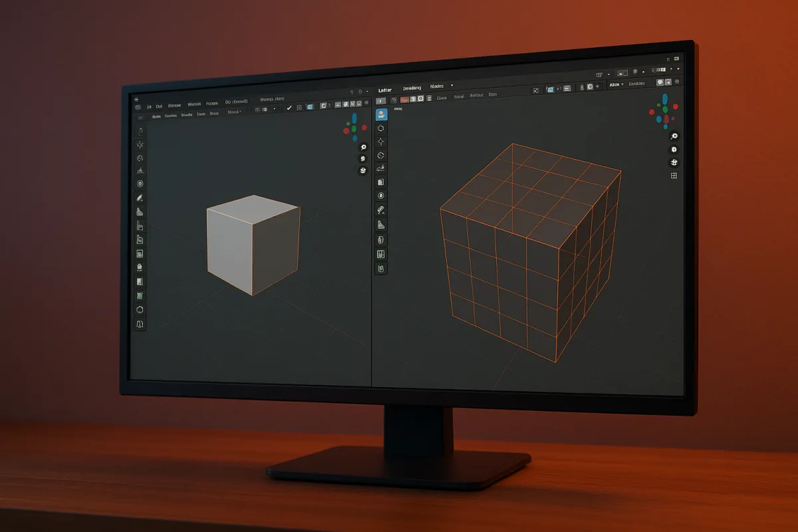The width and height of the screenshot is (798, 532).
Task: Select the pencil annotate tool in left viewport toolbar
Action: 140,198
